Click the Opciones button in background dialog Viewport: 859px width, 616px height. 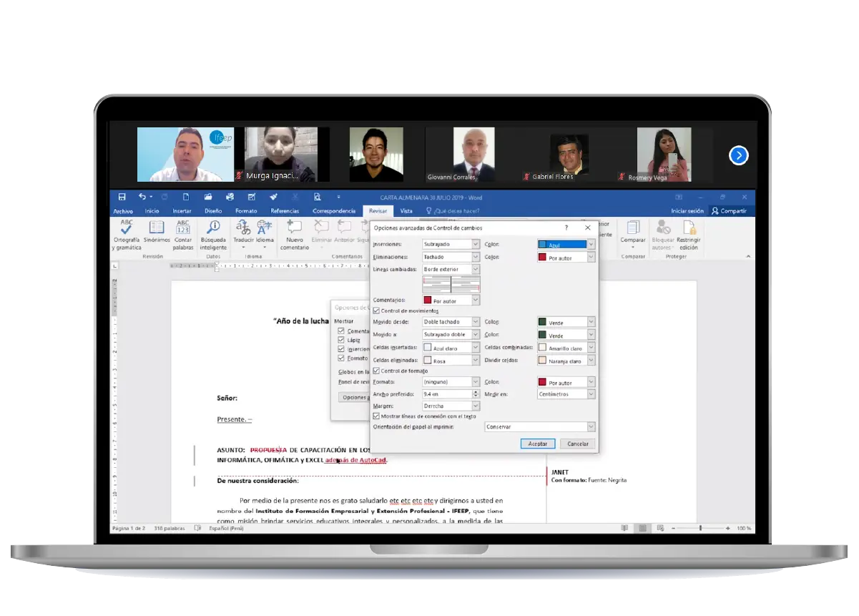354,397
